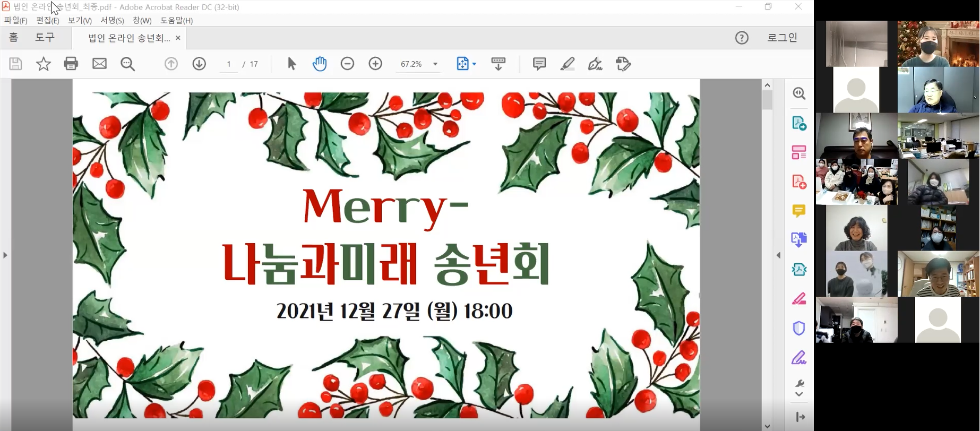
Task: Open the 파일(F) menu
Action: [x=15, y=20]
